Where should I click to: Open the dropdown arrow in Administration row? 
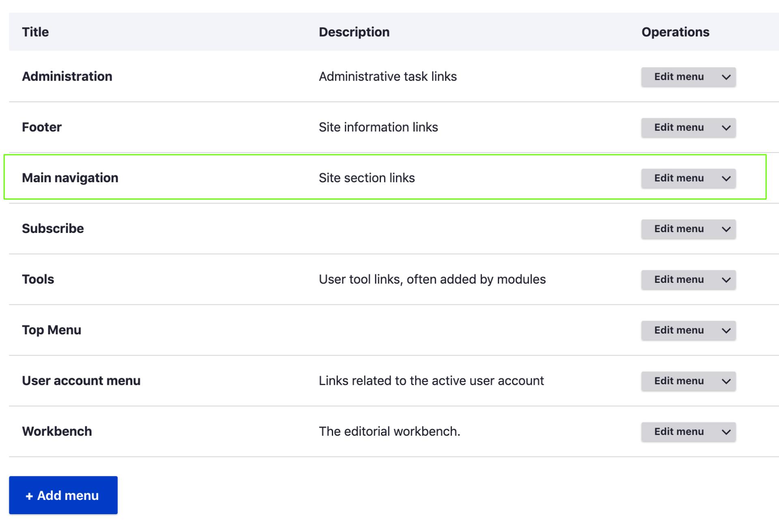coord(726,77)
